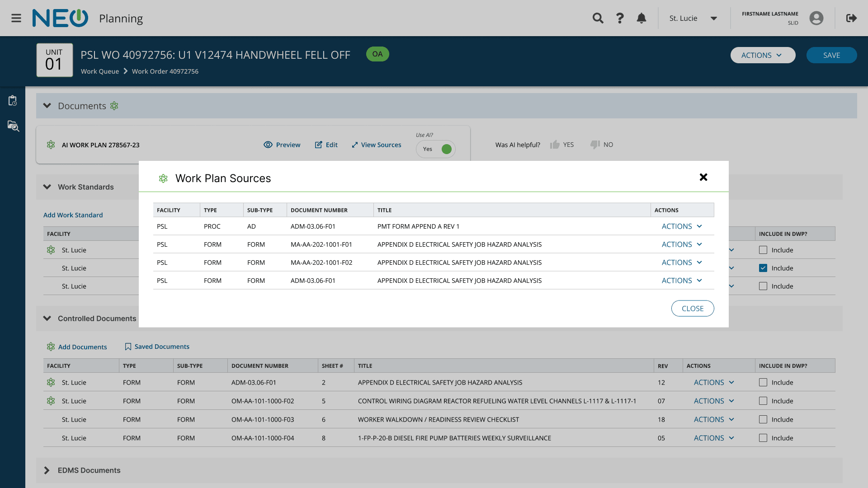
Task: Close Work Plan Sources with X
Action: 703,177
